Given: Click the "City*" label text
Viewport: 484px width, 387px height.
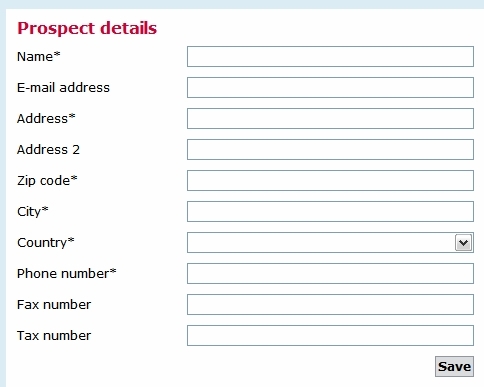Looking at the screenshot, I should click(33, 212).
